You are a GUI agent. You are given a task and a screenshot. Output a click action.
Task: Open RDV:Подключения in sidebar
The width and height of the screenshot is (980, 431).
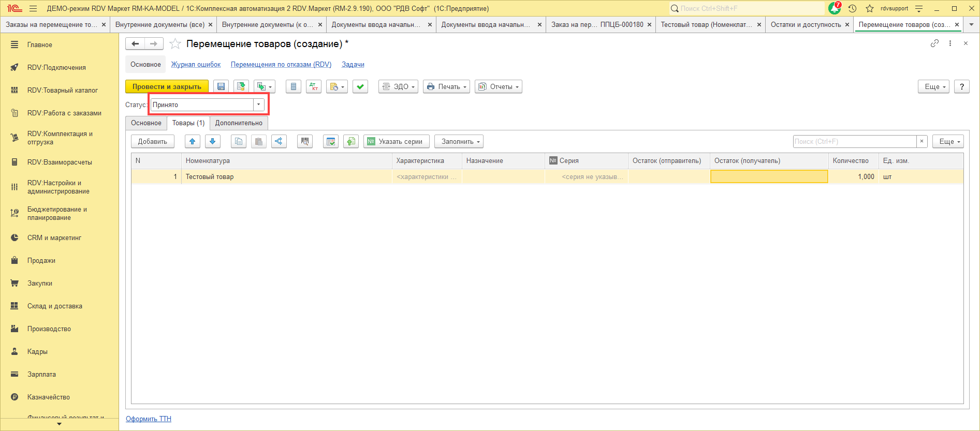click(56, 67)
